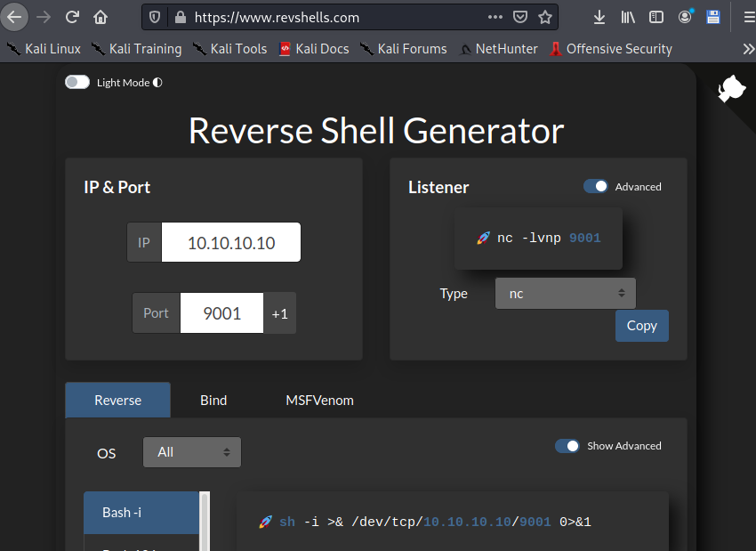Open the GitHub corner cat icon
The height and width of the screenshot is (551, 756).
(732, 89)
